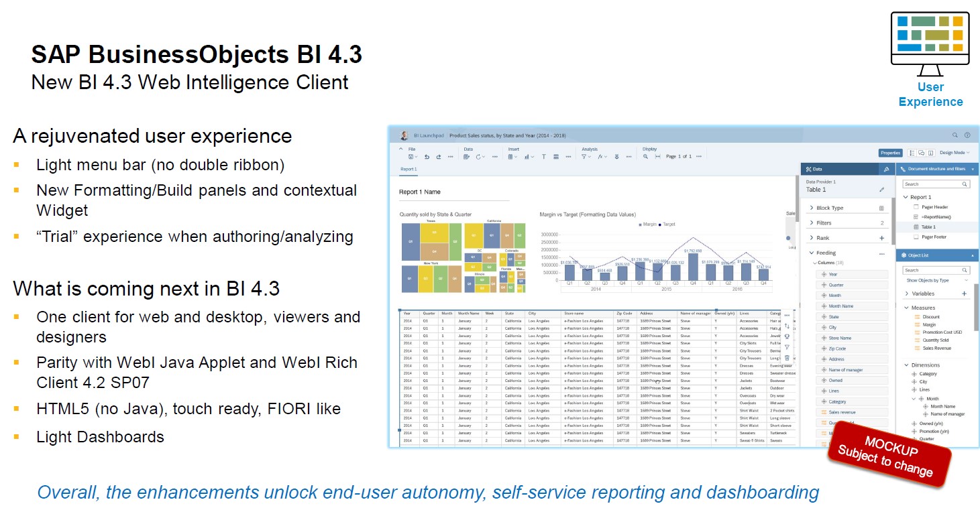Click the Edit data provider icon

[466, 157]
